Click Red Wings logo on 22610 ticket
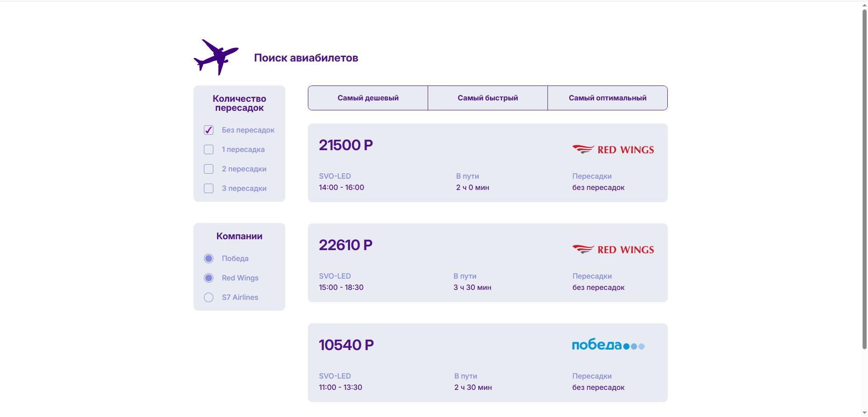Viewport: 868px width, 417px height. (613, 250)
